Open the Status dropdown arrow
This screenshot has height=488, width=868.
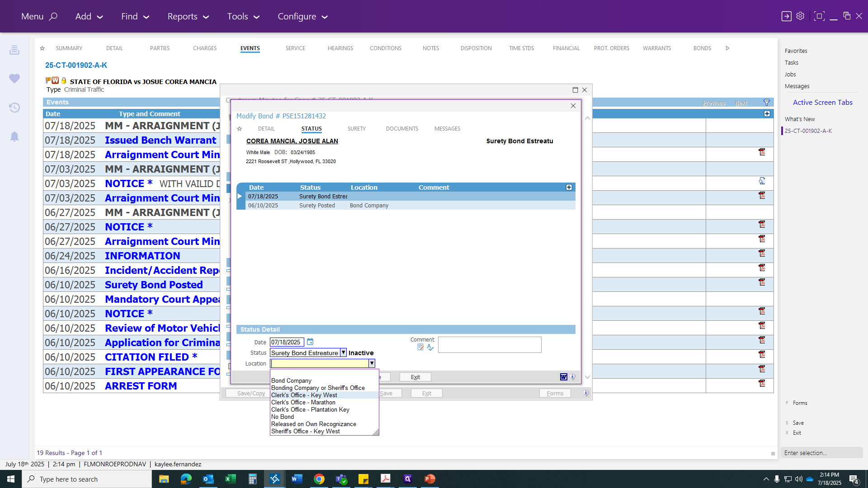click(343, 353)
